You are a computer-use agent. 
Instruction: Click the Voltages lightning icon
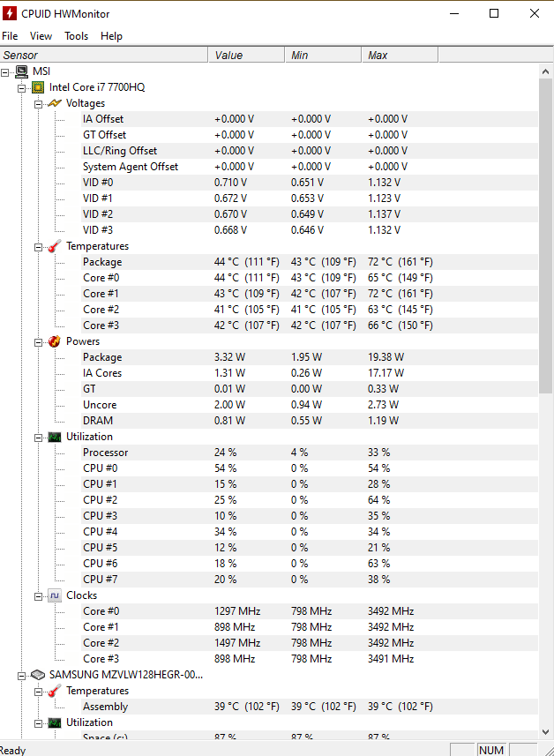click(55, 103)
